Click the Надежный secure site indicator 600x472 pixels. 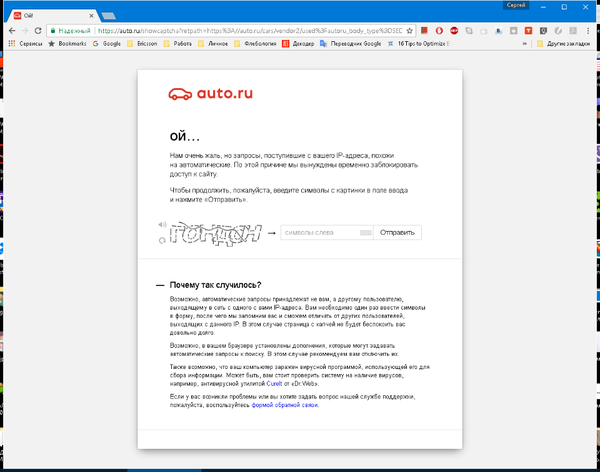[71, 31]
